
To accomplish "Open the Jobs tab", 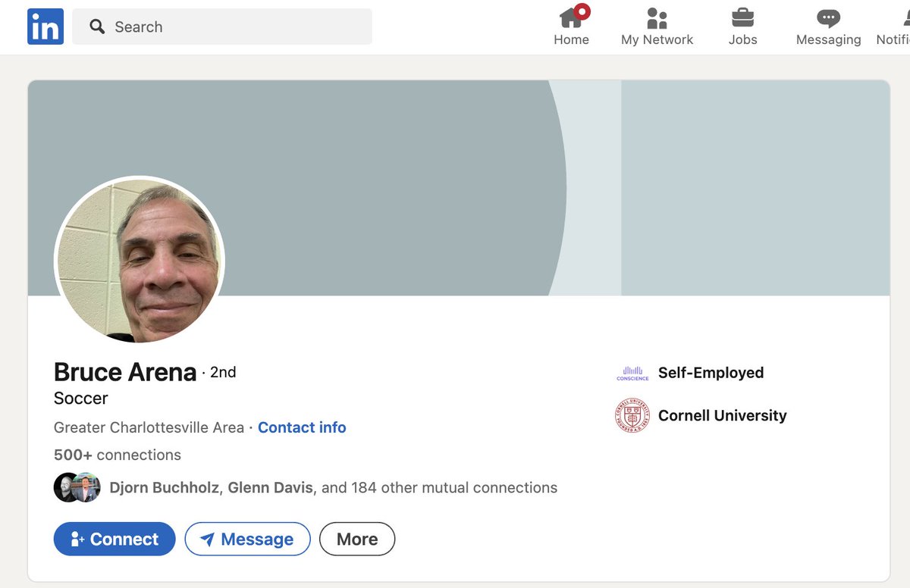I will click(742, 26).
